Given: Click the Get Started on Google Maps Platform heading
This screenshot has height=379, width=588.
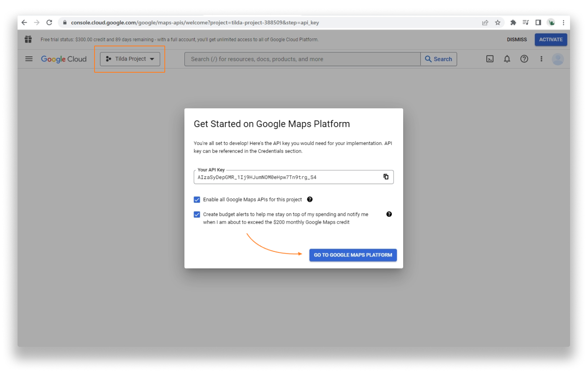Looking at the screenshot, I should click(272, 124).
